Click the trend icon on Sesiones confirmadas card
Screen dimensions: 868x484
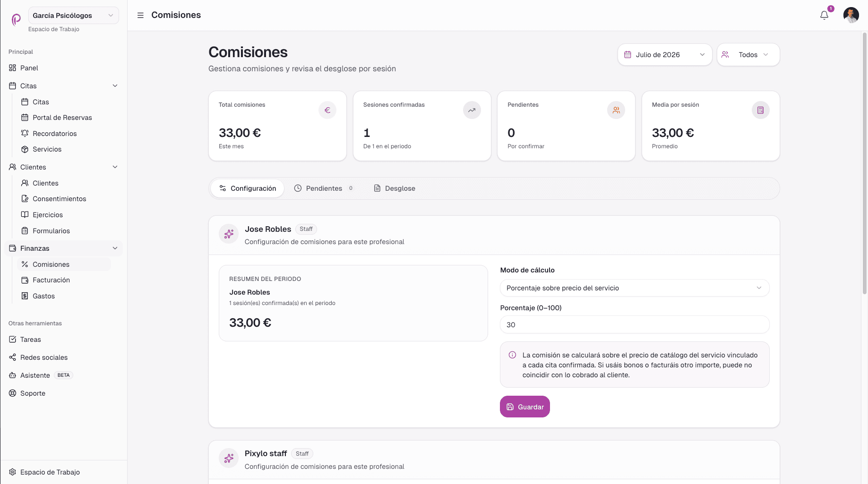point(472,110)
